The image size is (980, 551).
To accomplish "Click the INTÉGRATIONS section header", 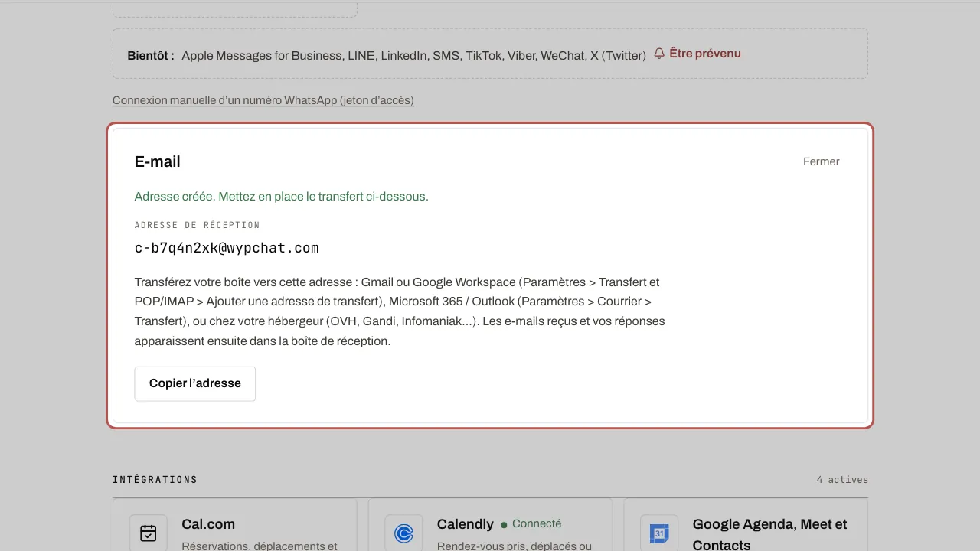I will (x=155, y=480).
